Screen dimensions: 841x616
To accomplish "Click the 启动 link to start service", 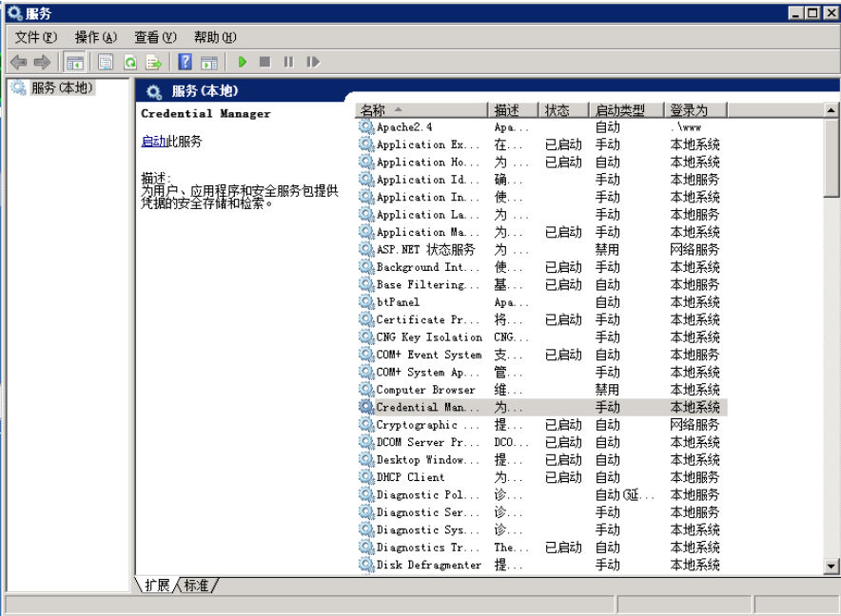I will click(154, 142).
